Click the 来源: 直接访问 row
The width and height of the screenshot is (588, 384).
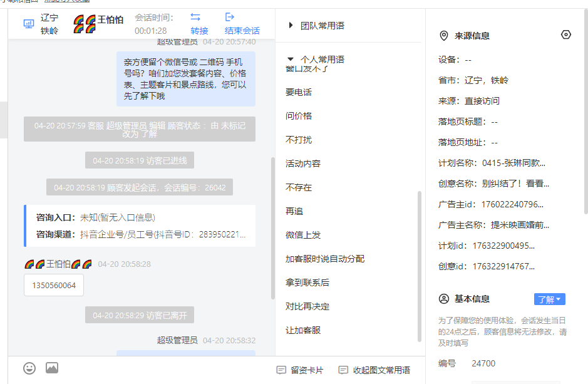[x=469, y=101]
